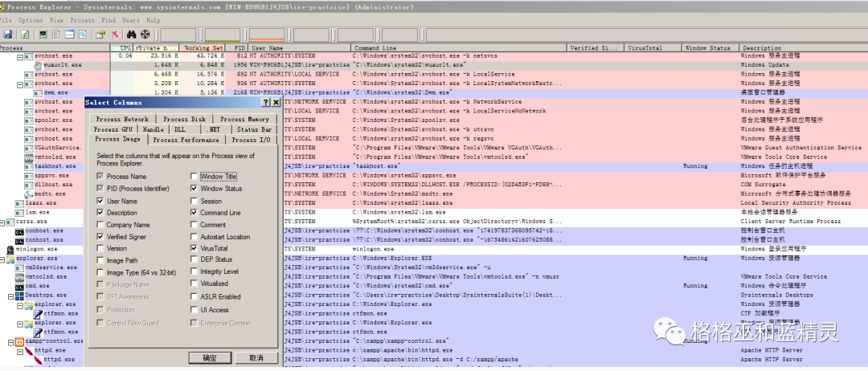This screenshot has width=868, height=371.
Task: Select the wuauclt.exe process row
Action: tap(434, 65)
